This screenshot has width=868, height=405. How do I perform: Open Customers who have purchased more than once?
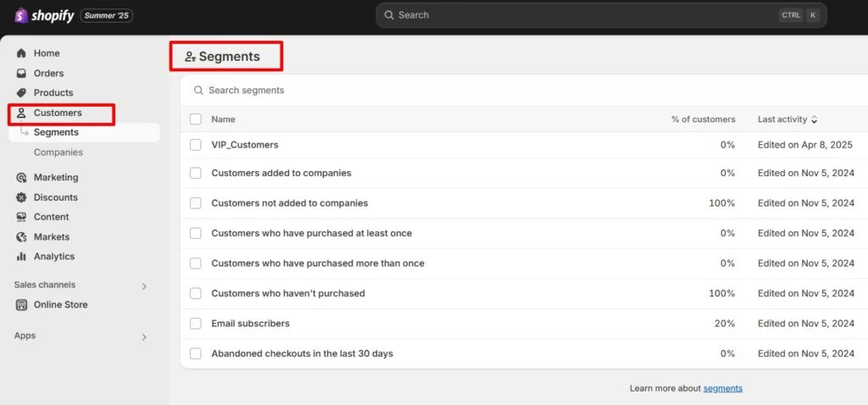coord(318,264)
